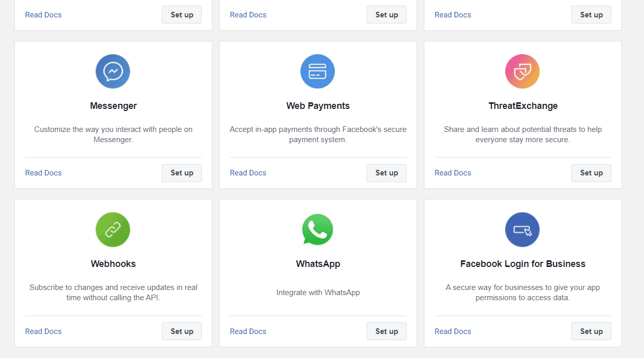644x358 pixels.
Task: Click the Web Payments card icon
Action: pos(317,71)
